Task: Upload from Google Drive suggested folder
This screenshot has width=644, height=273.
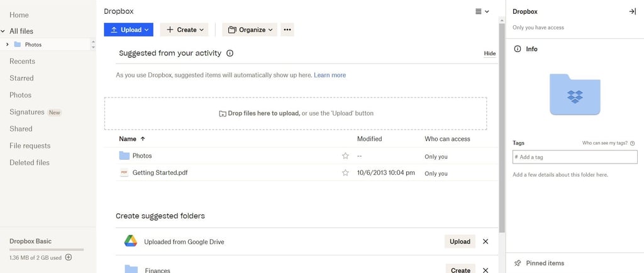Action: pyautogui.click(x=460, y=242)
